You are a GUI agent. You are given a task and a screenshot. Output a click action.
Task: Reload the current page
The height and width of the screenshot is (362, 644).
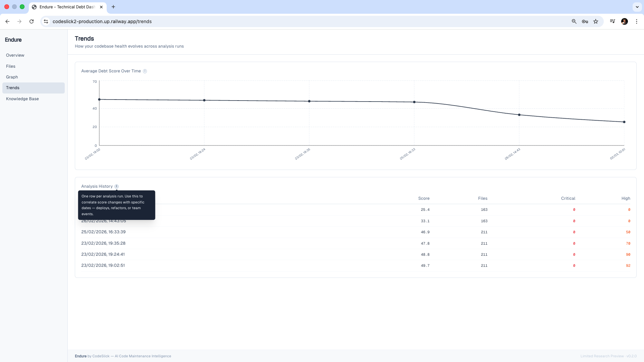pyautogui.click(x=32, y=21)
